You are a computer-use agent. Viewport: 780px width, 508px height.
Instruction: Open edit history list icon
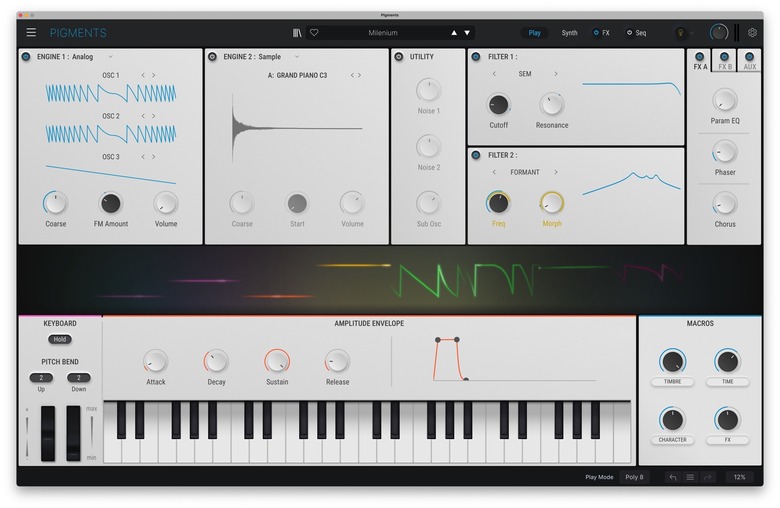[x=690, y=478]
